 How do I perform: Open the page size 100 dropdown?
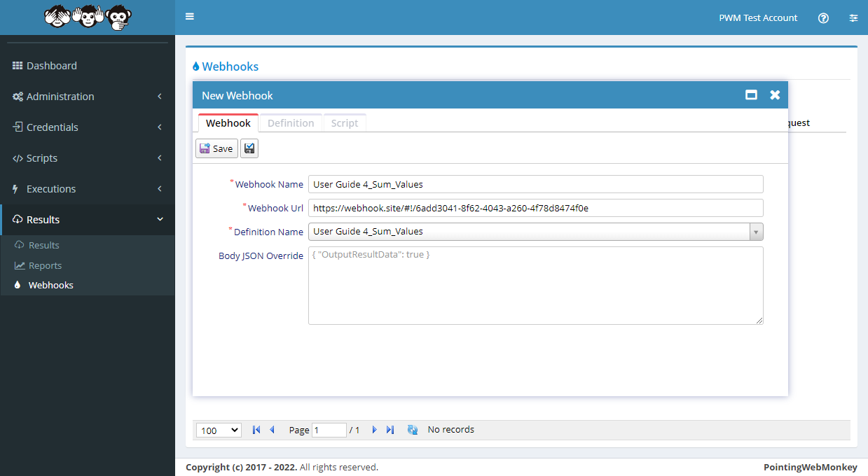click(219, 430)
